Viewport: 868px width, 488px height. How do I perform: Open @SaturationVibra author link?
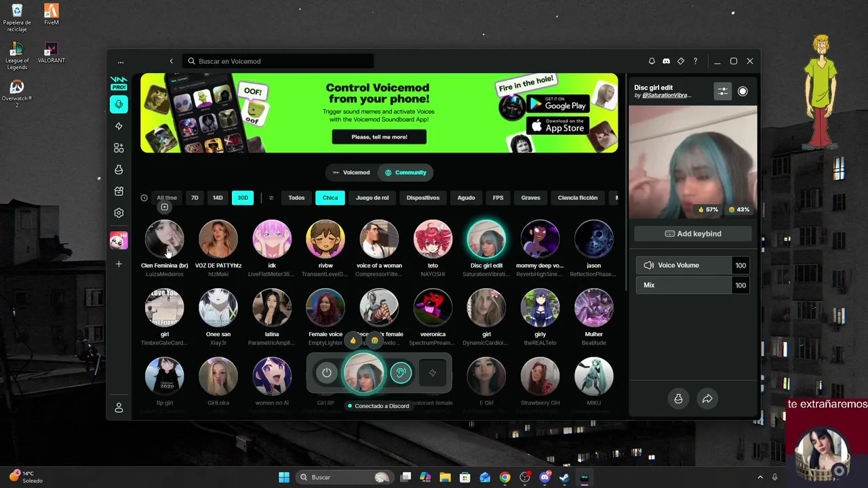(667, 96)
